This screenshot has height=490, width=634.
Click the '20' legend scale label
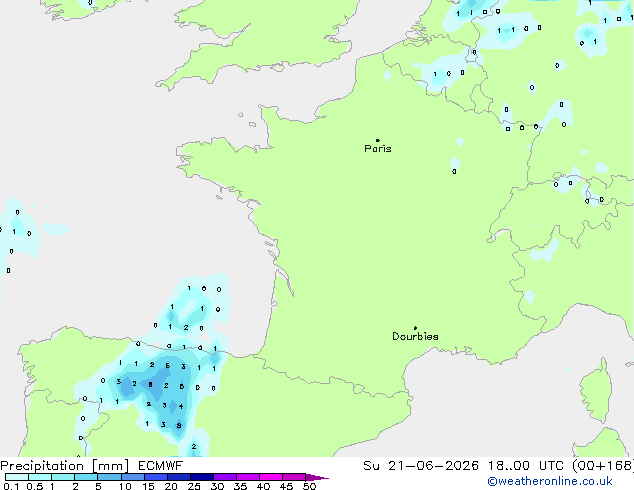[171, 486]
